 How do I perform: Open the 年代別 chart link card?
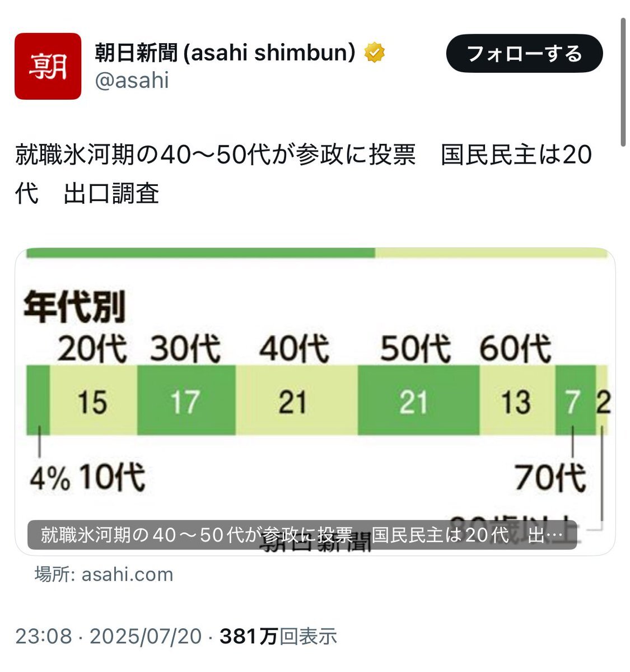point(315,401)
